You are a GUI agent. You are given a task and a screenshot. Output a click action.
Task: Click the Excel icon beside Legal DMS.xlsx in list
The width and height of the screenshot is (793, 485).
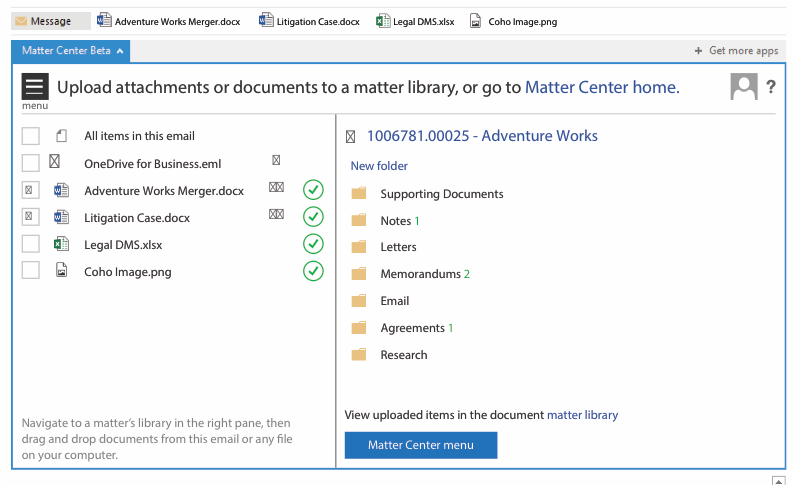tap(61, 244)
